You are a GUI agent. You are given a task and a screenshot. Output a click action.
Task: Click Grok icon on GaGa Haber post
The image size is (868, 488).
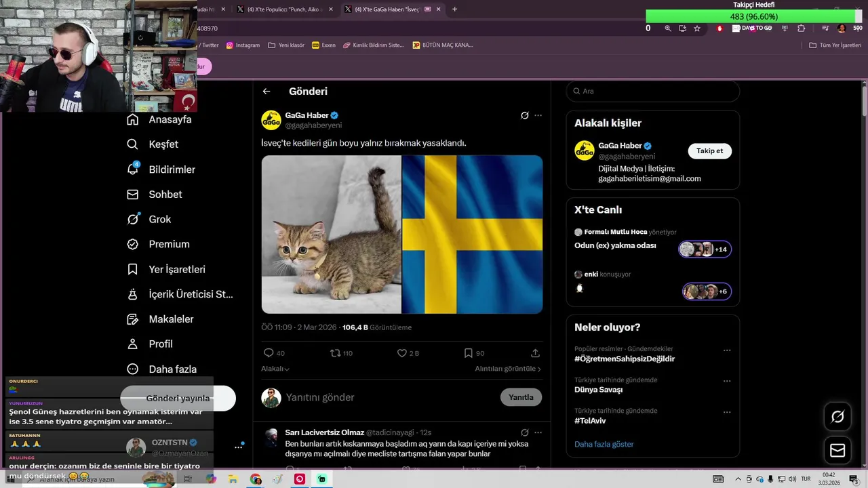click(524, 115)
